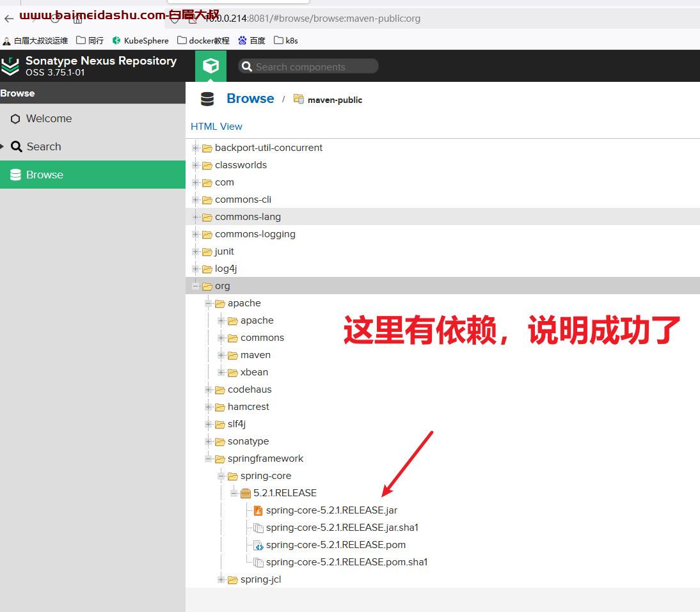Expand the hamcrest folder
The height and width of the screenshot is (612, 700).
(209, 407)
